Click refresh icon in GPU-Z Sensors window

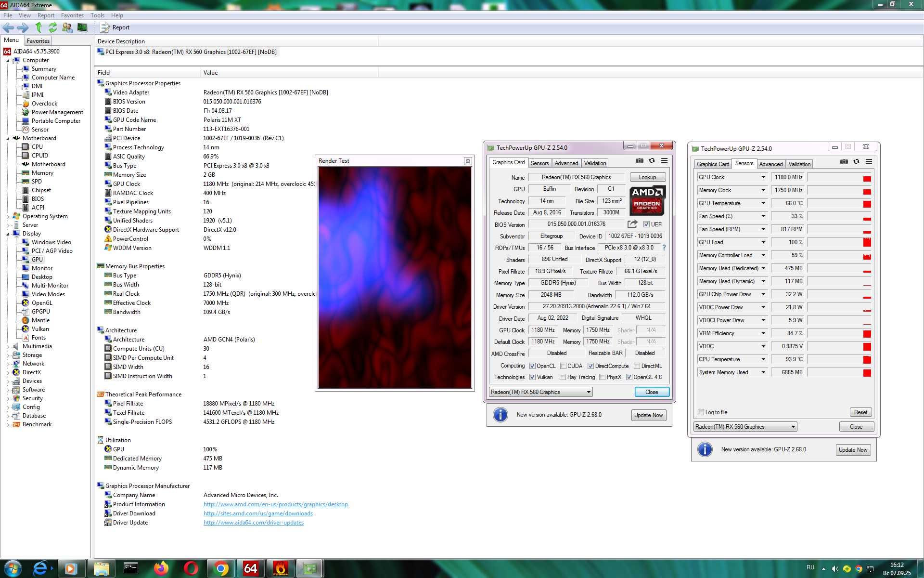pyautogui.click(x=856, y=162)
